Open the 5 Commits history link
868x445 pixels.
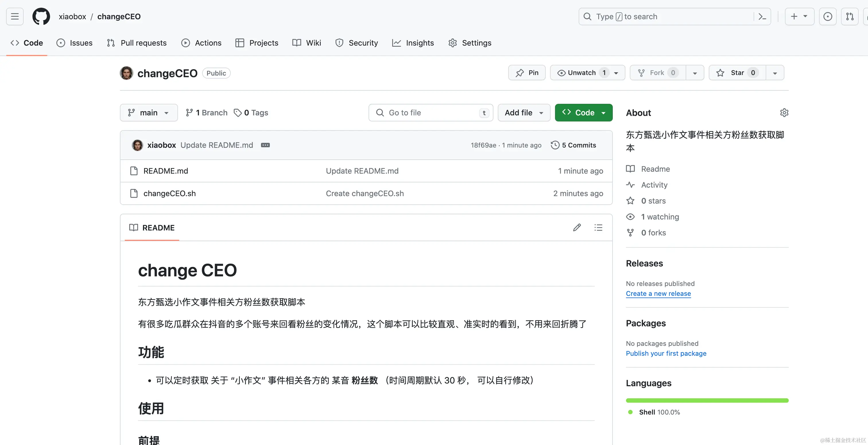(x=573, y=145)
